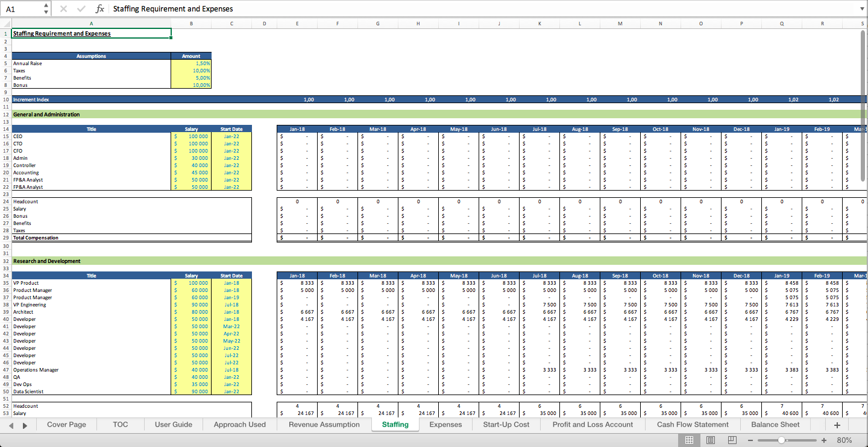This screenshot has height=447, width=868.
Task: Select column K header
Action: (539, 24)
